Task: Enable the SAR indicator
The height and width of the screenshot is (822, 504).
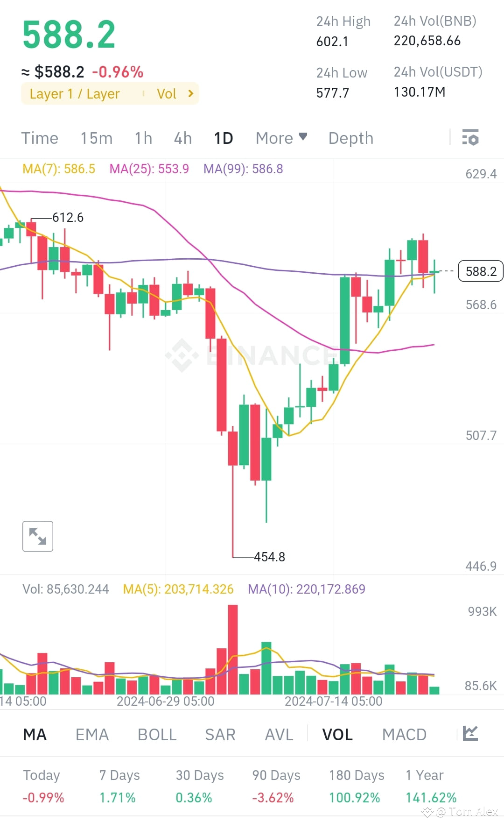Action: tap(220, 734)
